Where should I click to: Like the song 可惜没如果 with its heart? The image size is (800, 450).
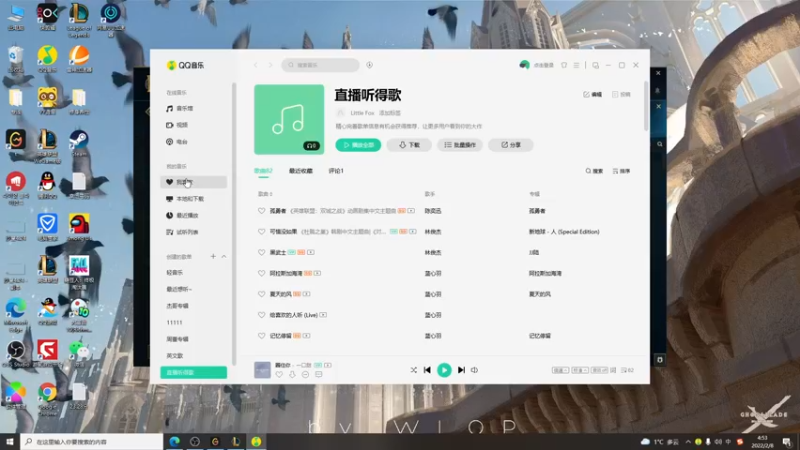point(261,232)
